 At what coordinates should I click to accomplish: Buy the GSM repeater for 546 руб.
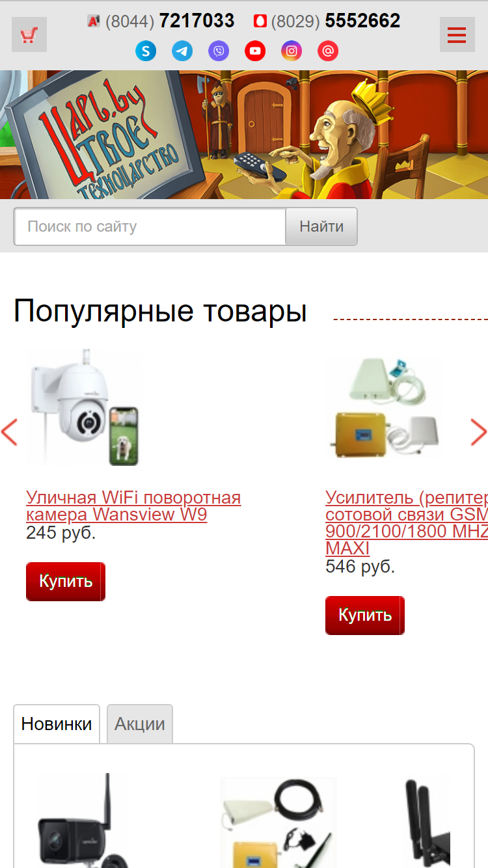365,616
